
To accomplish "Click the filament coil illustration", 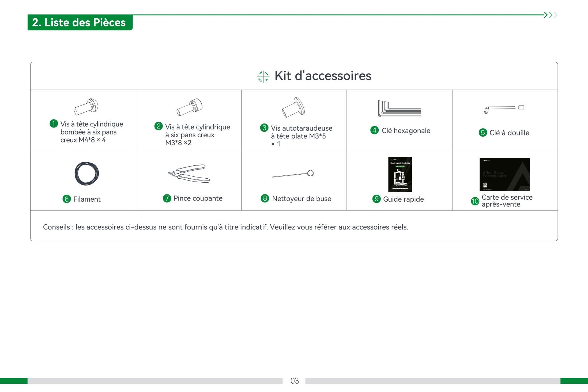I will (87, 173).
